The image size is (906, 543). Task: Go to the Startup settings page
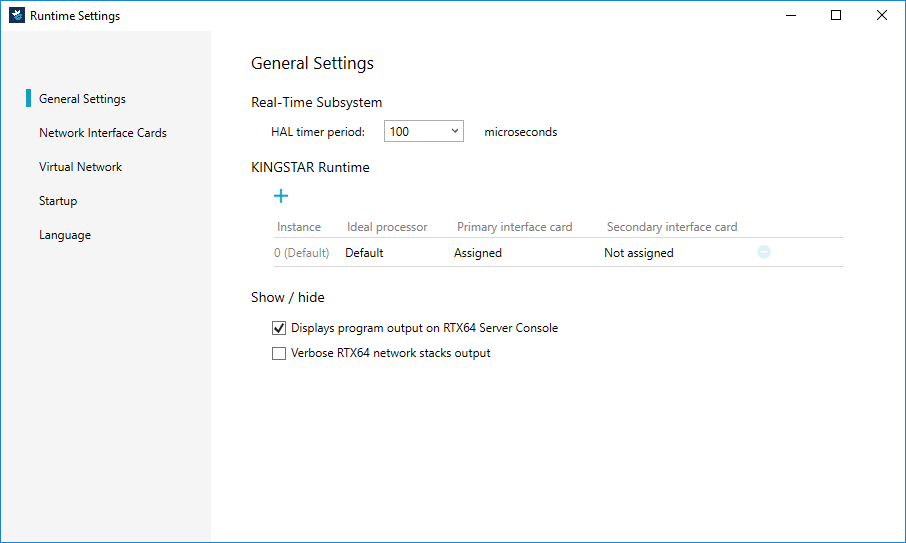tap(58, 201)
